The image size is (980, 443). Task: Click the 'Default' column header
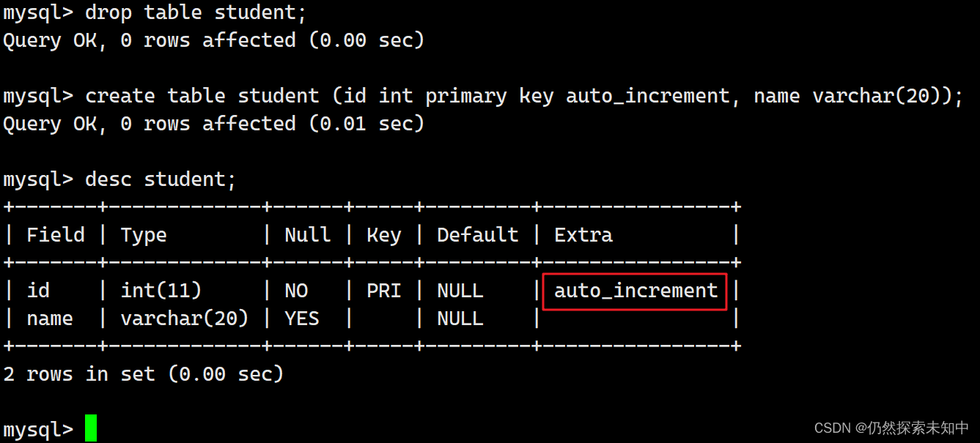477,235
